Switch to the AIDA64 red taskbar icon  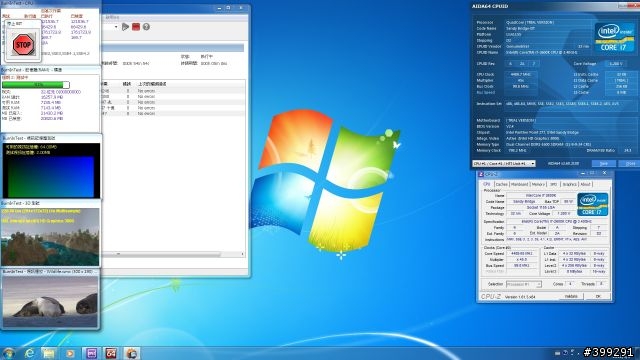coord(111,353)
